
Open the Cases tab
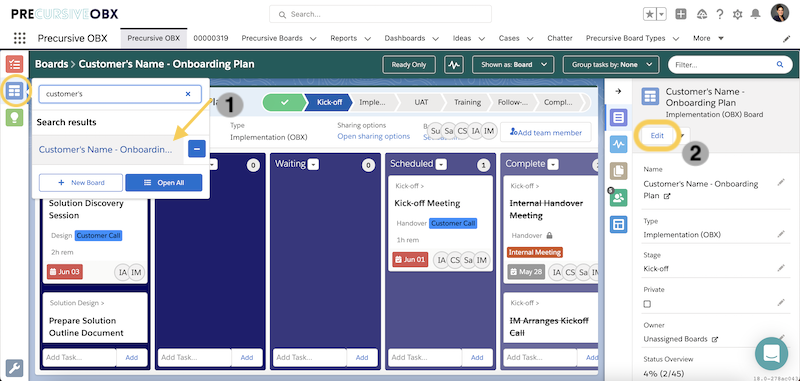click(x=509, y=38)
